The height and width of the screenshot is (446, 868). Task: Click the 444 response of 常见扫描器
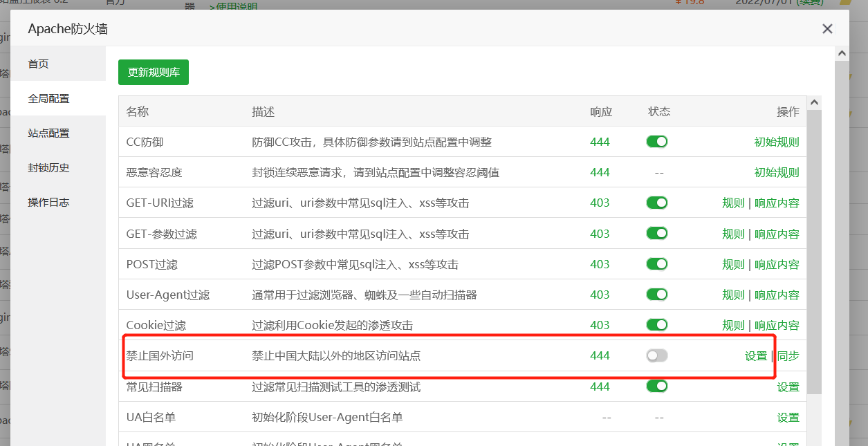click(x=600, y=387)
